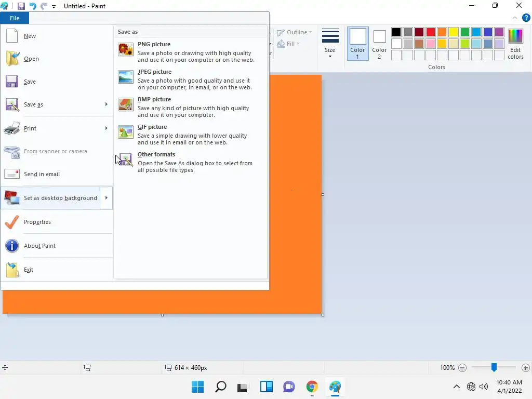Pick the pink color swatch

(431, 44)
